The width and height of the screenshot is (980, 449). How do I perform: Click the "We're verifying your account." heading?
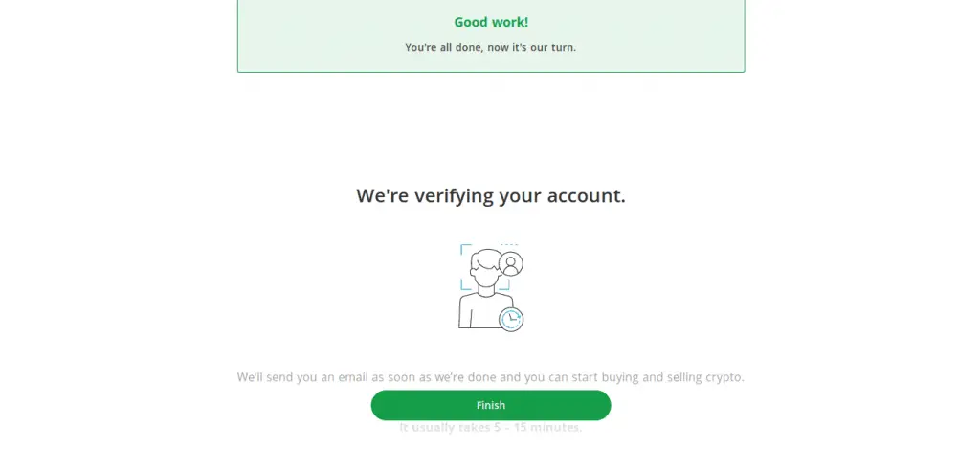[491, 195]
